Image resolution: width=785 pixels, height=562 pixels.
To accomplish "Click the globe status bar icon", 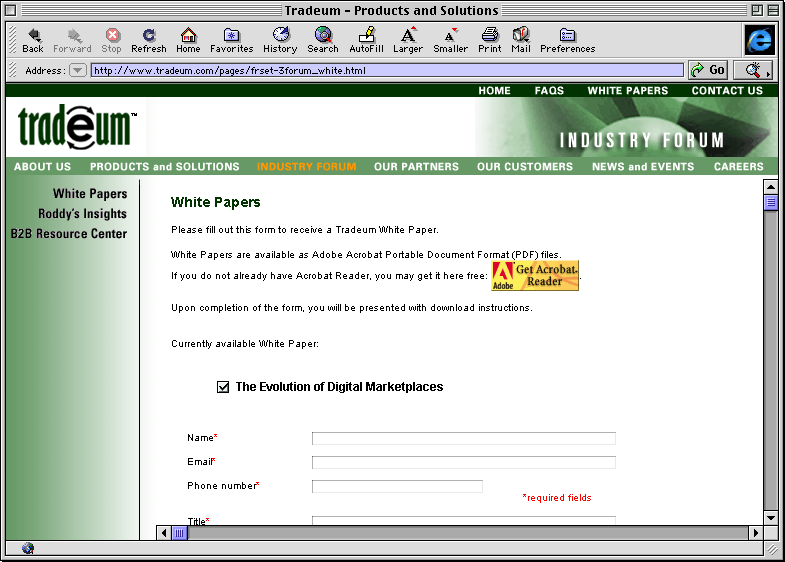I will (28, 548).
